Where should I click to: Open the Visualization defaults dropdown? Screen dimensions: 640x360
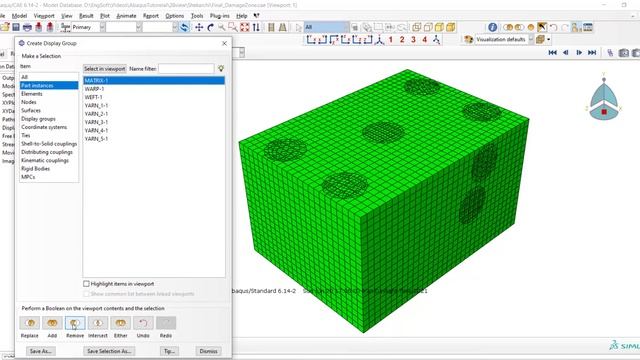(531, 40)
